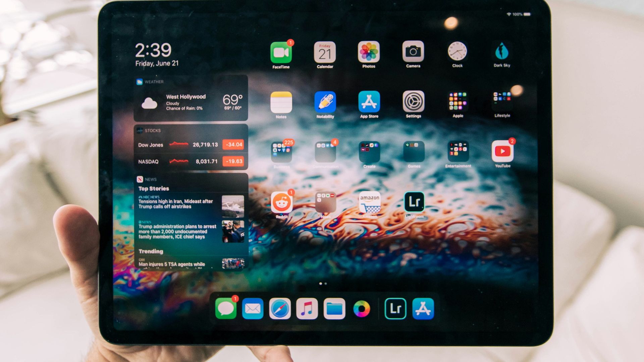Tap the Safari icon in the dock
Screen dimensions: 644x362
[280, 309]
